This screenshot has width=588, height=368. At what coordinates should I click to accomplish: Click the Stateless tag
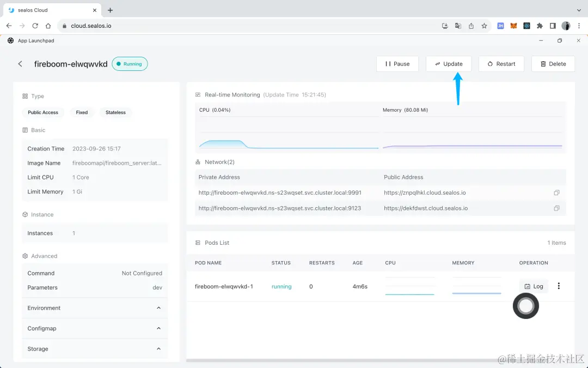coord(115,112)
